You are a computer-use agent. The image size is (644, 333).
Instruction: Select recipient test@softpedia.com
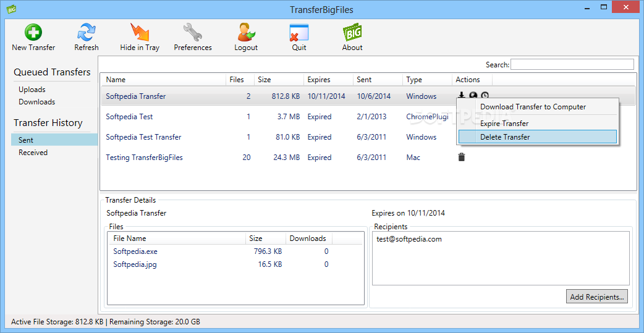pyautogui.click(x=409, y=239)
